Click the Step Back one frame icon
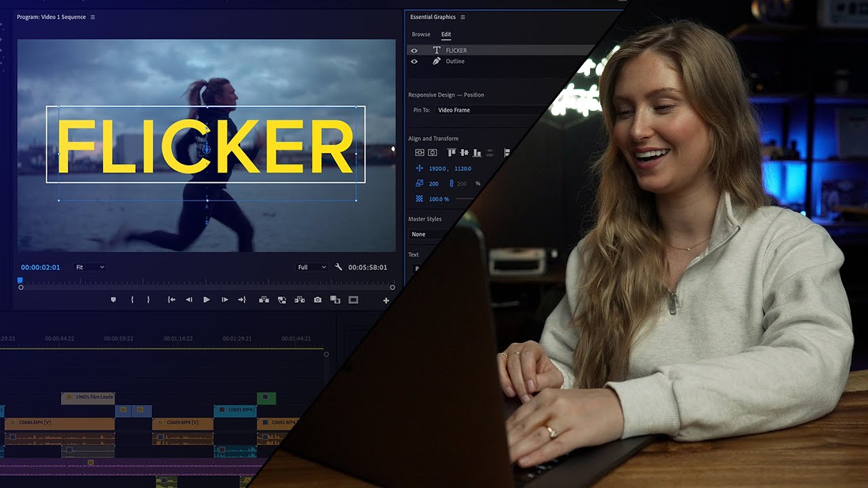Screen dimensions: 868x488 pos(190,299)
